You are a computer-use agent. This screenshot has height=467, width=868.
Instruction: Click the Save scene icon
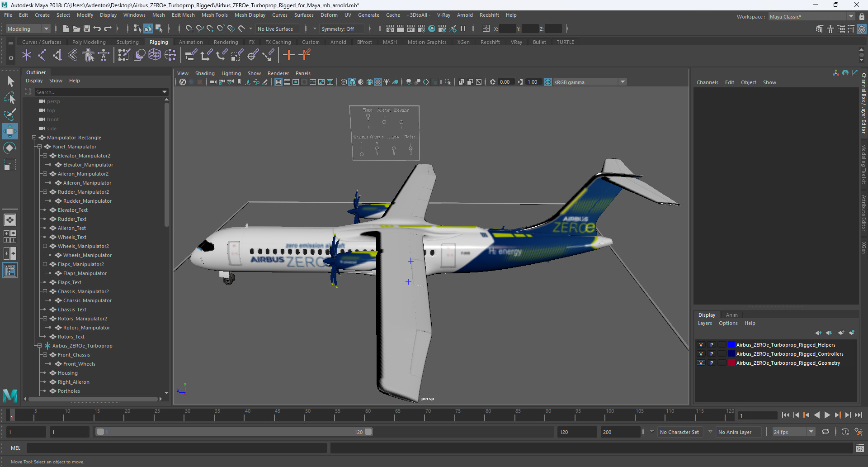[87, 29]
